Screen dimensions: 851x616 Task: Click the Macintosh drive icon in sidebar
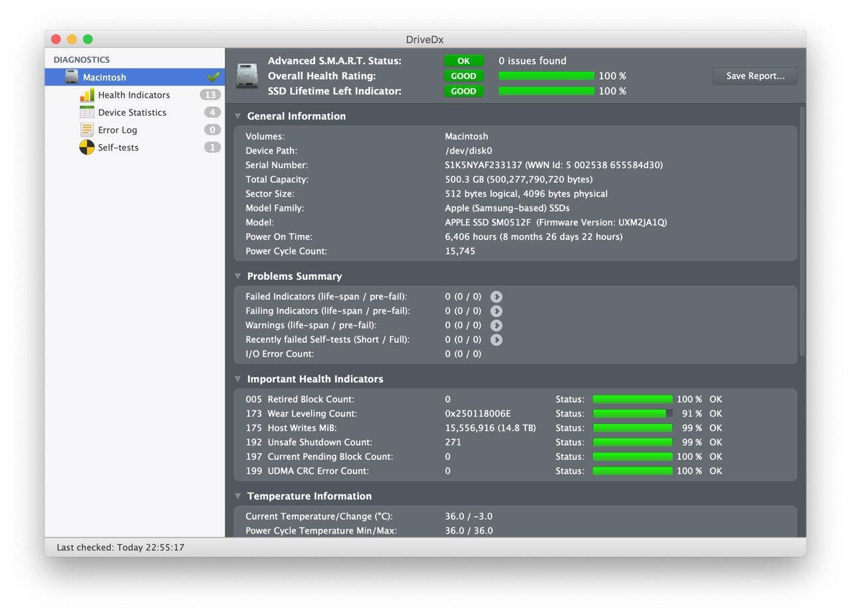tap(72, 78)
